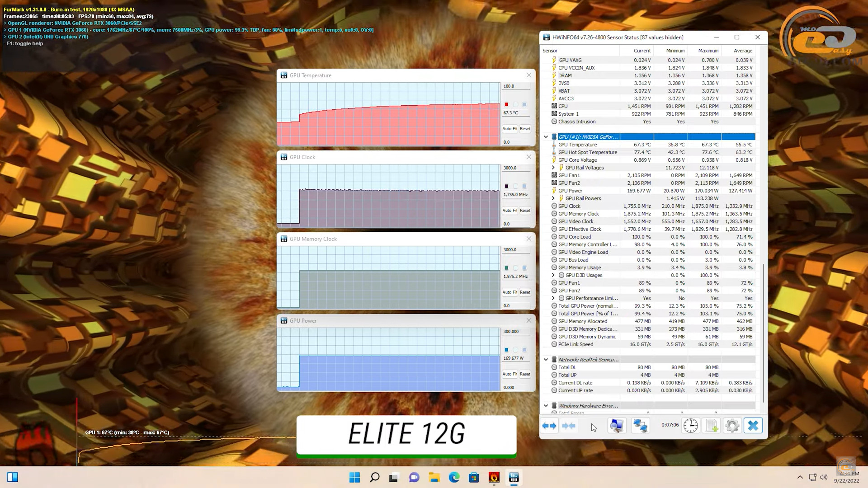The height and width of the screenshot is (488, 868).
Task: Click the expand columns blue arrows icon in HWiNFO
Action: (x=549, y=426)
